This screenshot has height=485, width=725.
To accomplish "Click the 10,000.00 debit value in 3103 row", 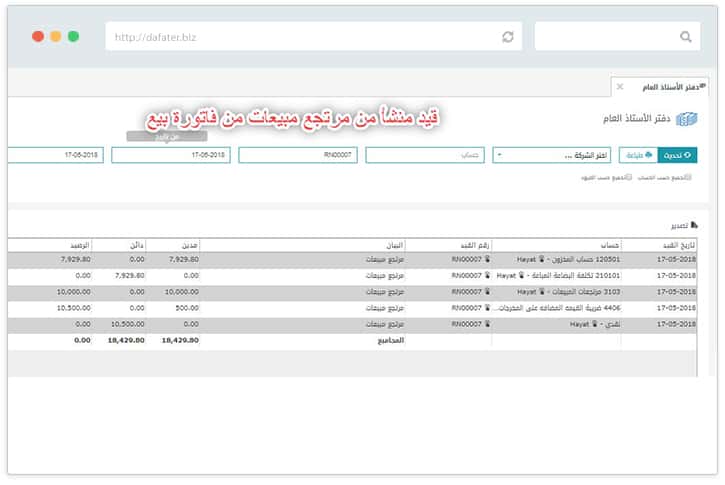I will [182, 292].
